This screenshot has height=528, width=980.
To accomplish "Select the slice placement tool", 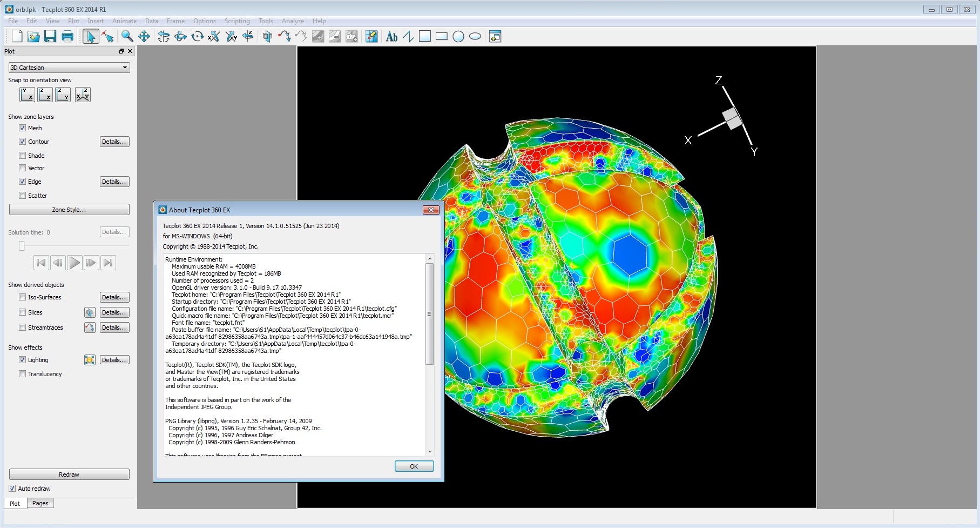I will (x=267, y=36).
